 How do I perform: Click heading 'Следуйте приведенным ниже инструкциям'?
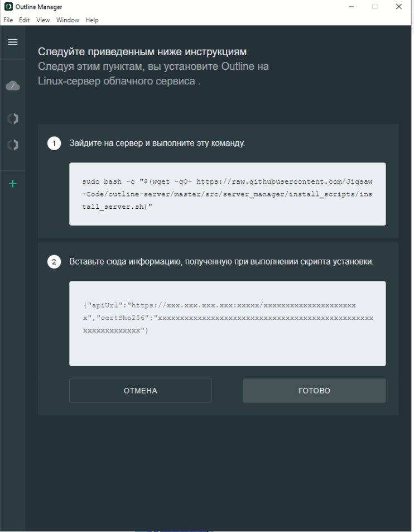[x=142, y=51]
